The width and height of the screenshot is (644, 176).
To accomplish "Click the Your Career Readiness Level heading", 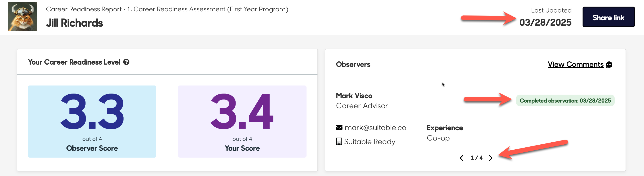I will tap(74, 62).
